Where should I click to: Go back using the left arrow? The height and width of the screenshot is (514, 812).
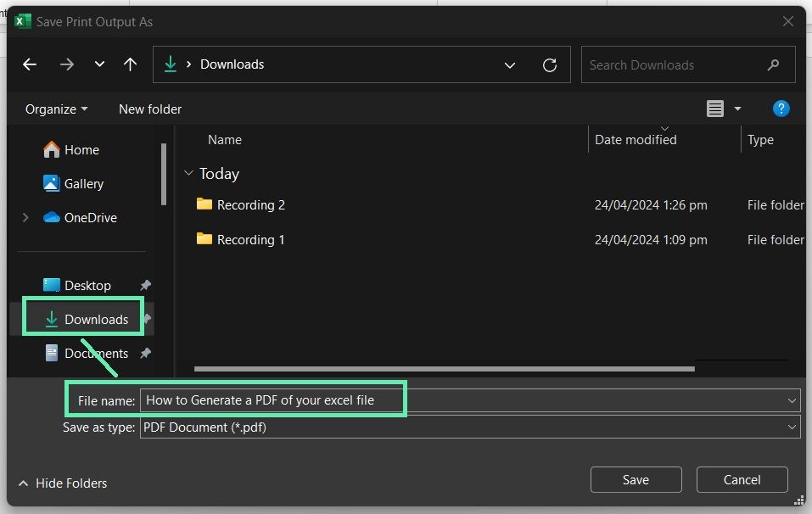coord(30,64)
